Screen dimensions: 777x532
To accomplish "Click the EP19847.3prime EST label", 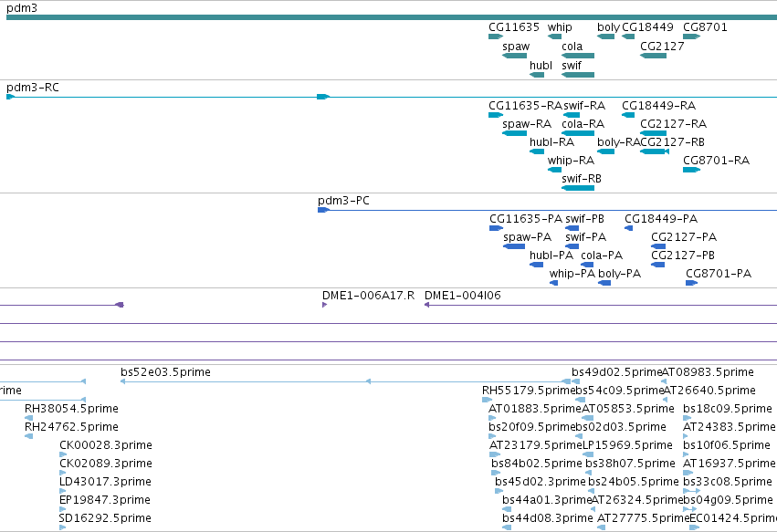I will pos(105,501).
